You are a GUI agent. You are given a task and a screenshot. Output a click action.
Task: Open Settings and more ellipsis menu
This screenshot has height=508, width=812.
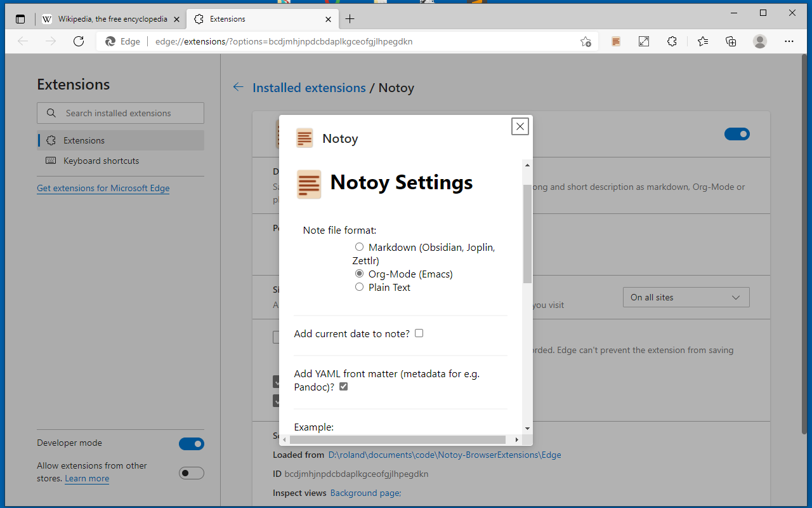[x=789, y=41]
